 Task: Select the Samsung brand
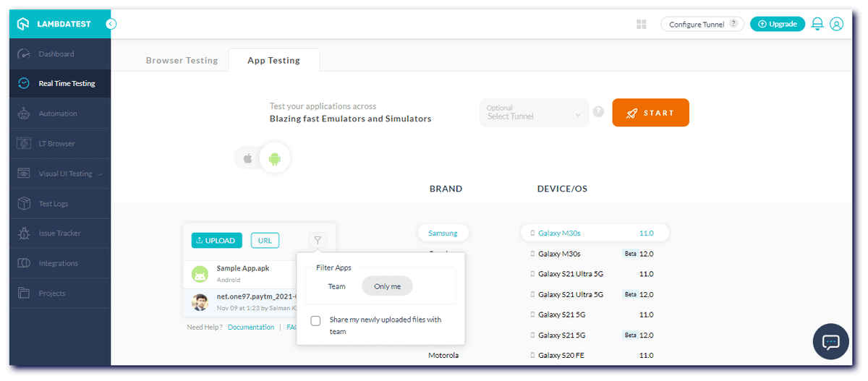(x=443, y=233)
